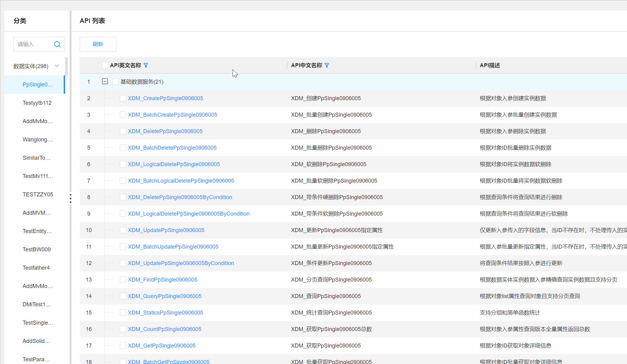627x364 pixels.
Task: Open filter for API中文名称 column
Action: coord(327,65)
